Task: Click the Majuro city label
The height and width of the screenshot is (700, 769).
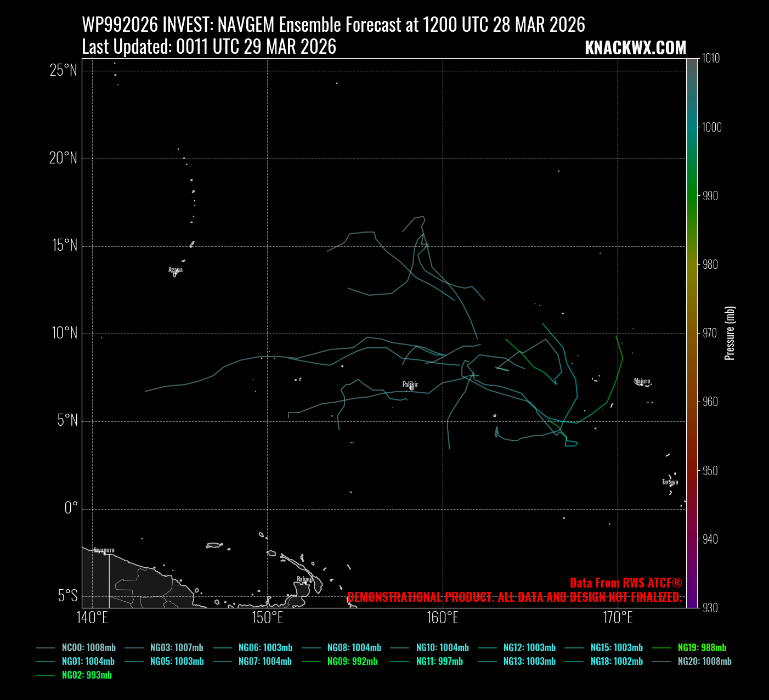Action: click(x=642, y=381)
